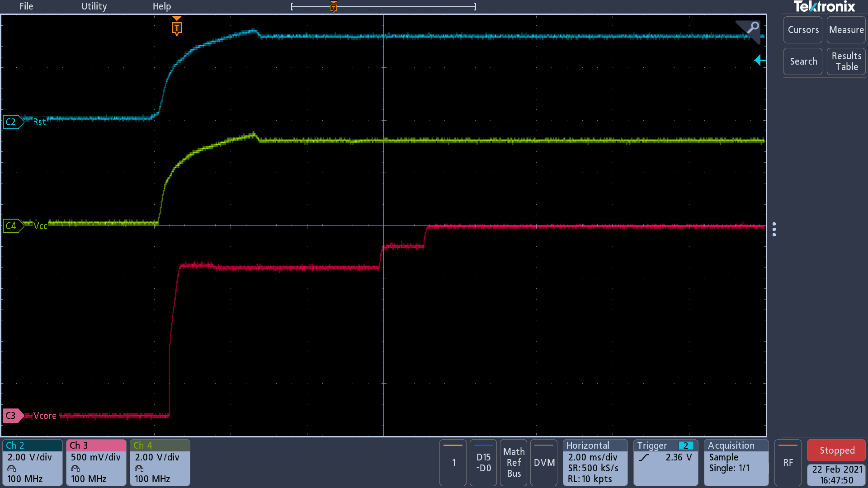Click the Measure button
The image size is (868, 488).
[846, 30]
